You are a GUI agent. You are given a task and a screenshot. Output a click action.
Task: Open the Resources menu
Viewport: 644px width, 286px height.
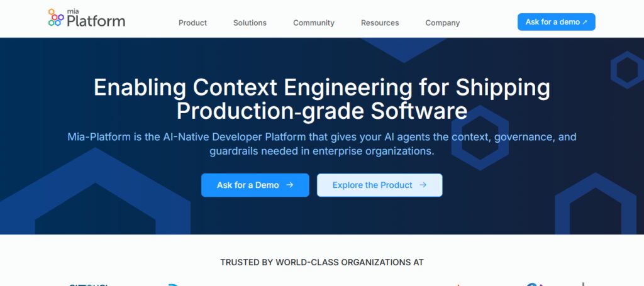(380, 23)
